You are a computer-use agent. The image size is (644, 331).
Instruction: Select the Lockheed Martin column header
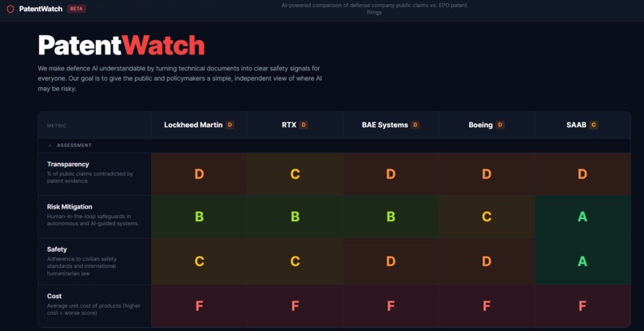click(x=199, y=125)
